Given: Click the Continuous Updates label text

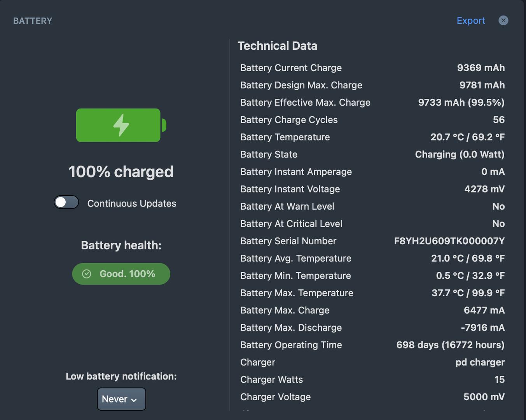Looking at the screenshot, I should click(x=132, y=203).
